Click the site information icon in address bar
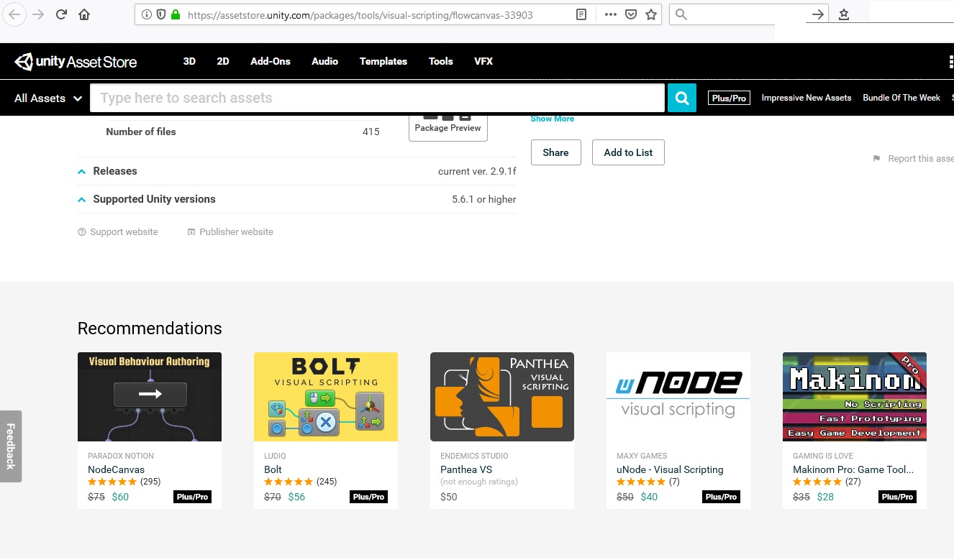 [x=147, y=14]
